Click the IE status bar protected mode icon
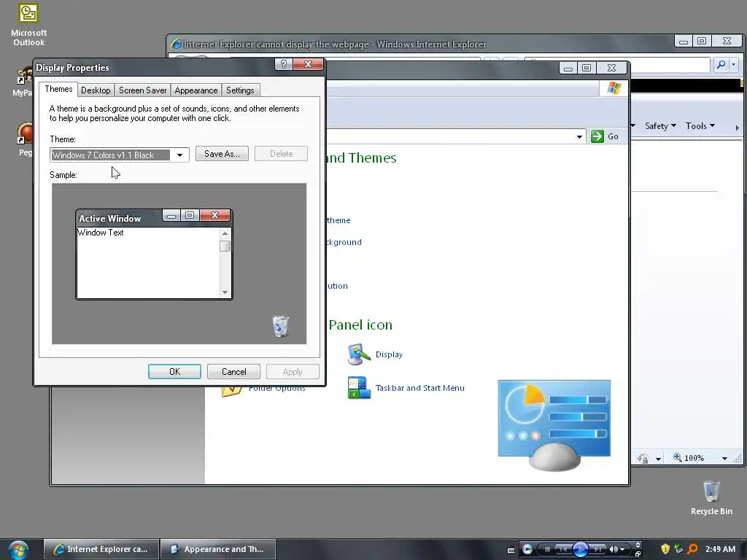Image resolution: width=747 pixels, height=560 pixels. pos(643,458)
